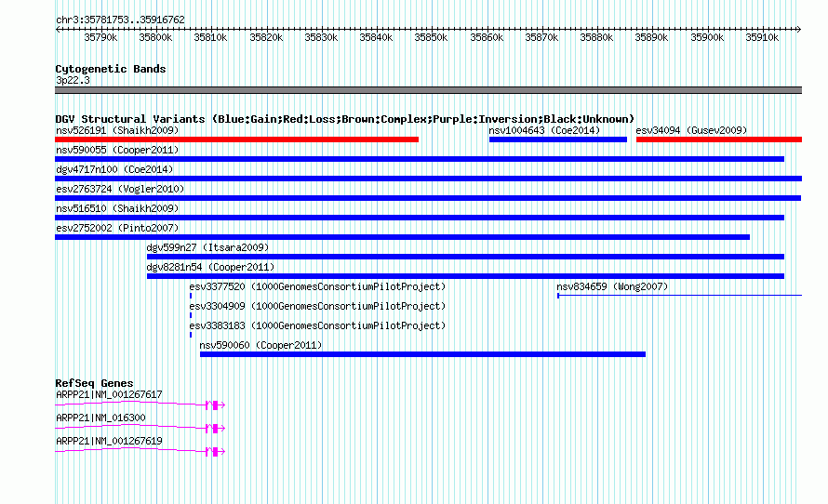Click the red nsv526191 loss bar
The image size is (828, 504).
click(x=236, y=139)
